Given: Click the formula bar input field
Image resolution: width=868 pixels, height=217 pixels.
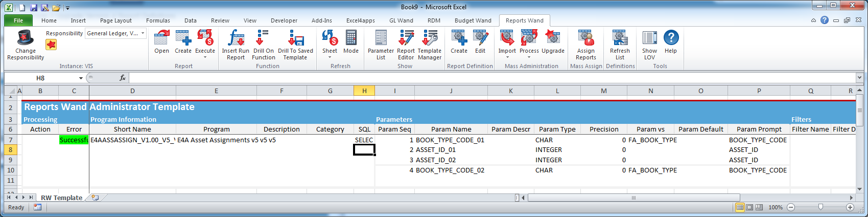Looking at the screenshot, I should coord(492,78).
